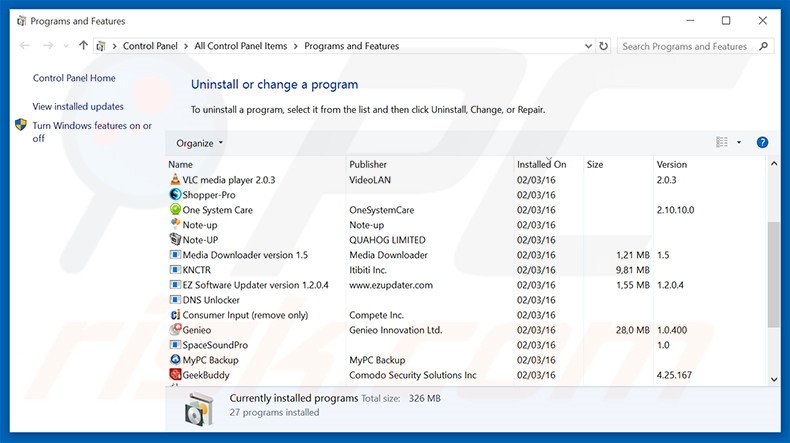Click the SpaceSoundPro program icon
This screenshot has height=443, width=790.
pos(175,345)
